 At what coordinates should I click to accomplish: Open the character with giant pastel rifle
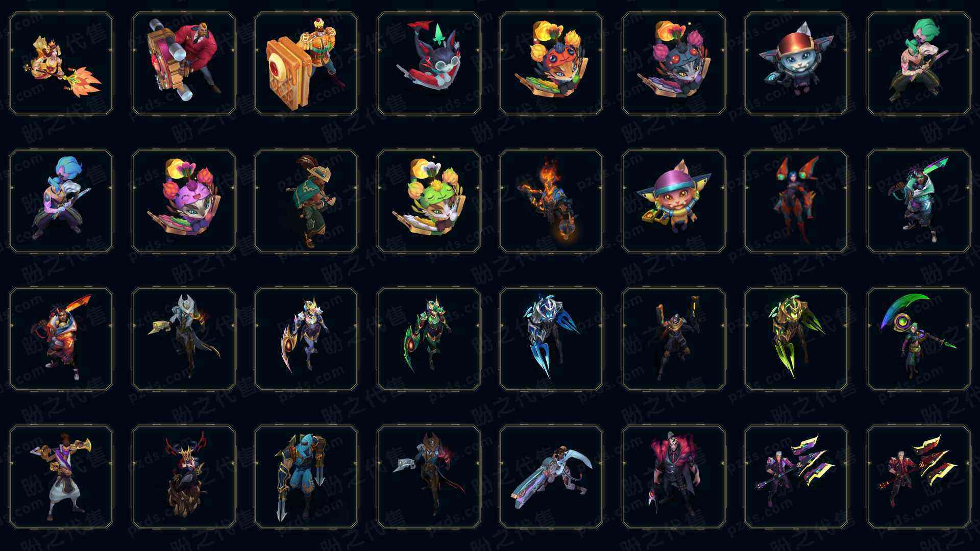pos(551,477)
